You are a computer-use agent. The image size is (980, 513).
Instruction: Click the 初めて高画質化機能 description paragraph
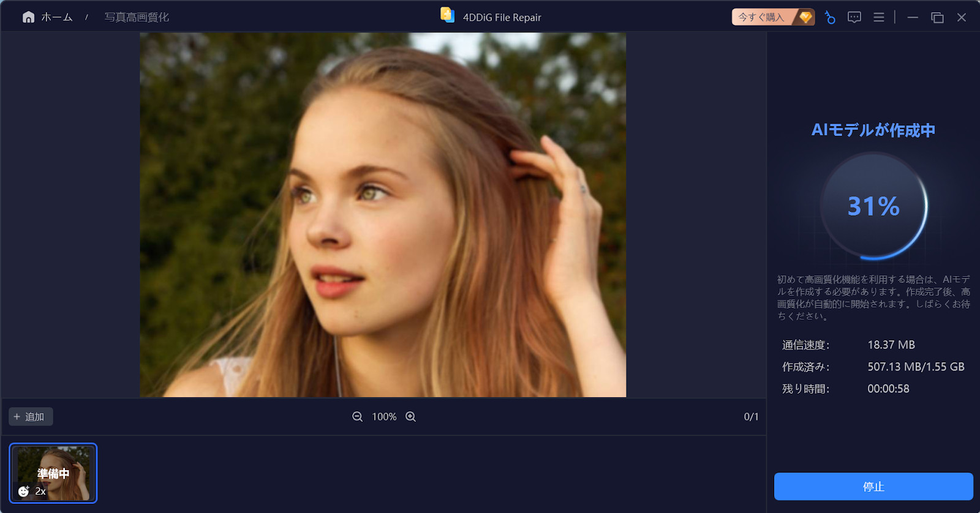873,298
